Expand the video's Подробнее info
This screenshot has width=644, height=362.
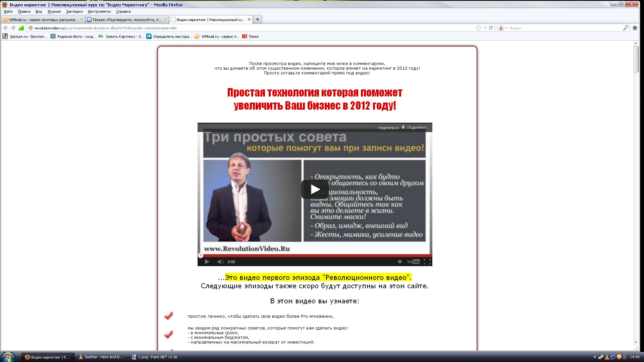[418, 128]
